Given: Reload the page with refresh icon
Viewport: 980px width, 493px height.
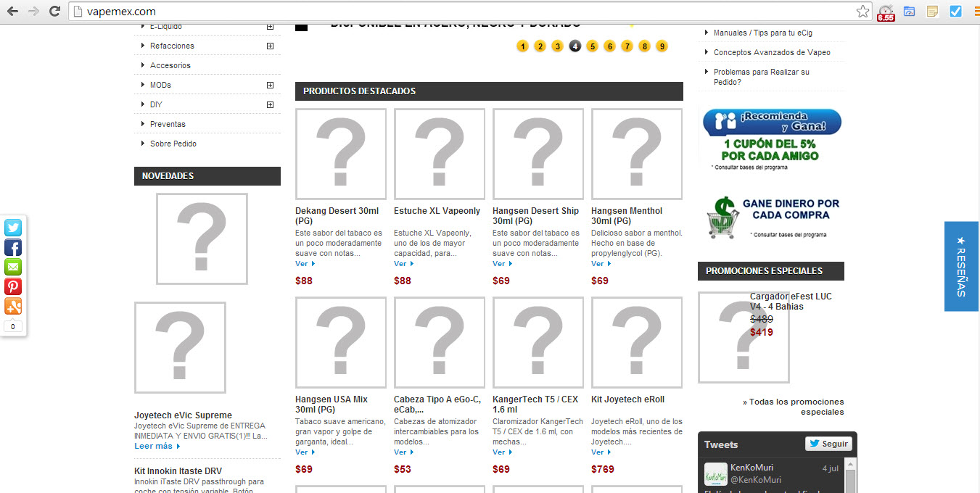Looking at the screenshot, I should 54,11.
